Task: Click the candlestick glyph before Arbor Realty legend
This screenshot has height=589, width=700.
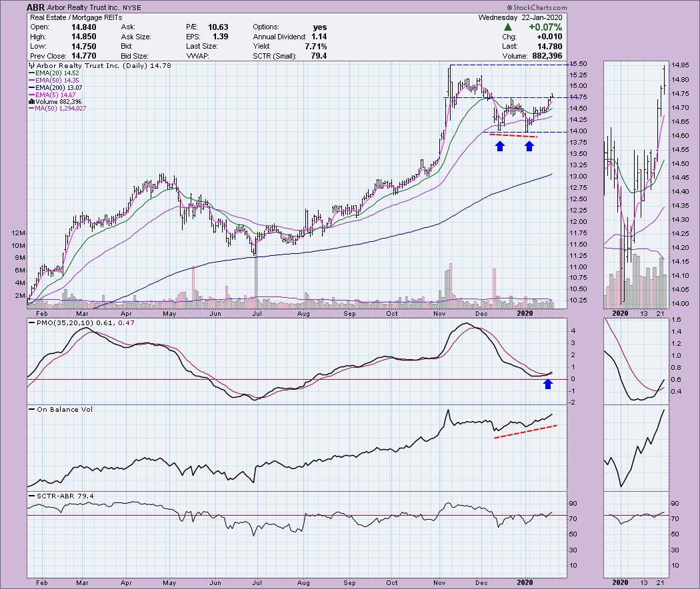Action: (x=32, y=65)
